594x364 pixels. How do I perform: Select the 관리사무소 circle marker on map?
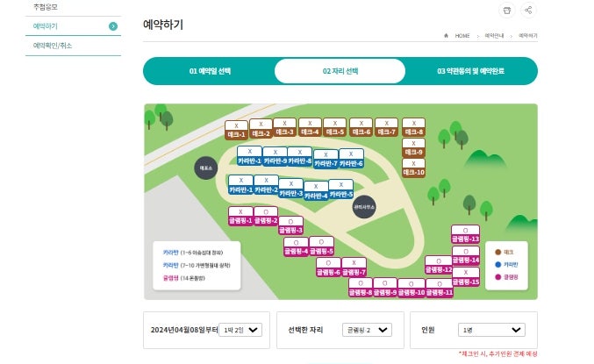click(x=364, y=207)
